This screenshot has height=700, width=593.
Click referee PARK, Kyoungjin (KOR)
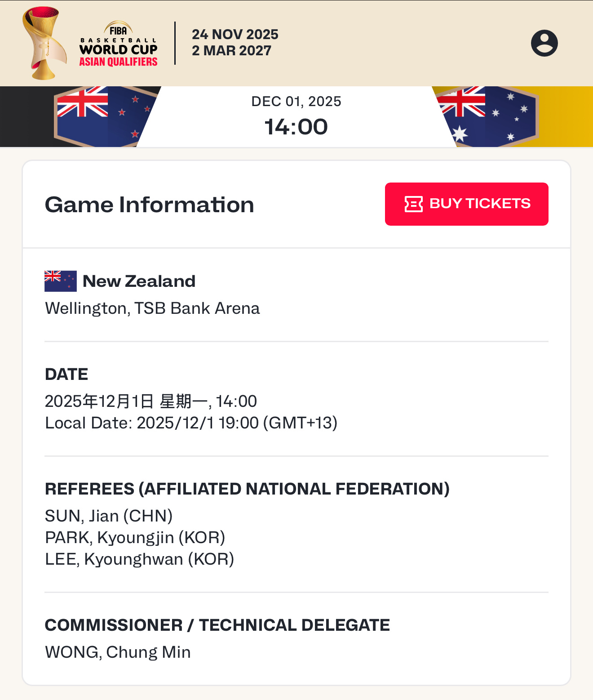coord(135,538)
